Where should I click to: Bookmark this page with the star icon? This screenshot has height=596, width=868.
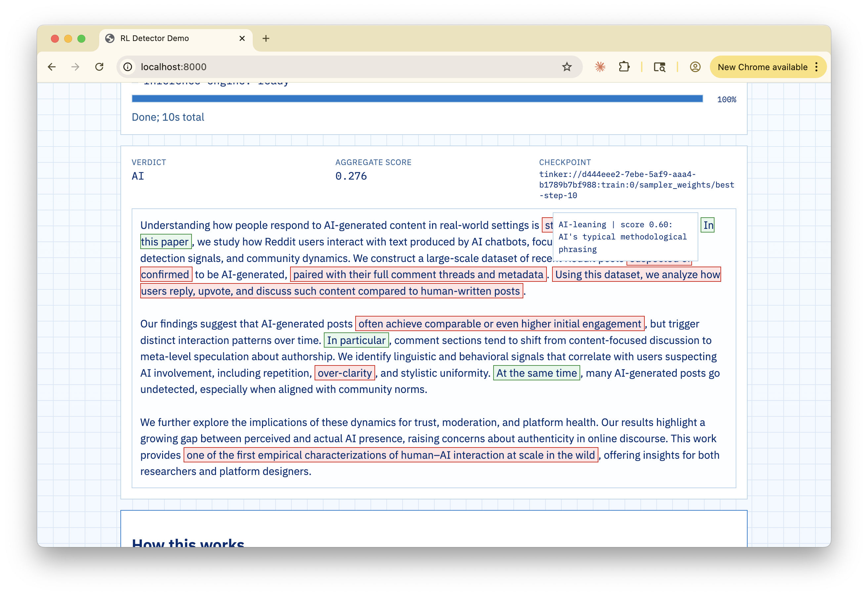567,67
